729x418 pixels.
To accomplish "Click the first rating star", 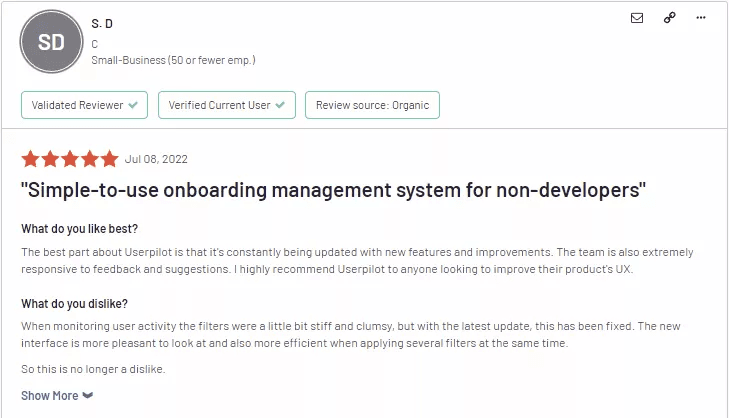I will tap(30, 159).
